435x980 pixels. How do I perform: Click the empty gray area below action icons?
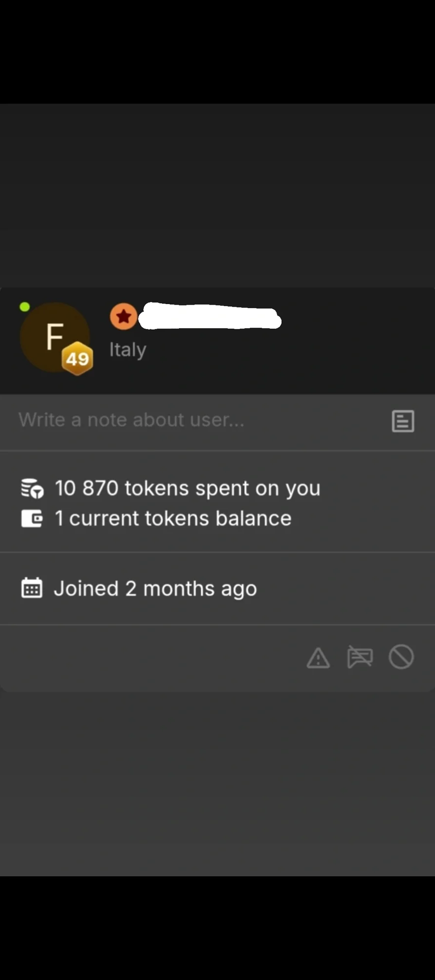(x=217, y=785)
